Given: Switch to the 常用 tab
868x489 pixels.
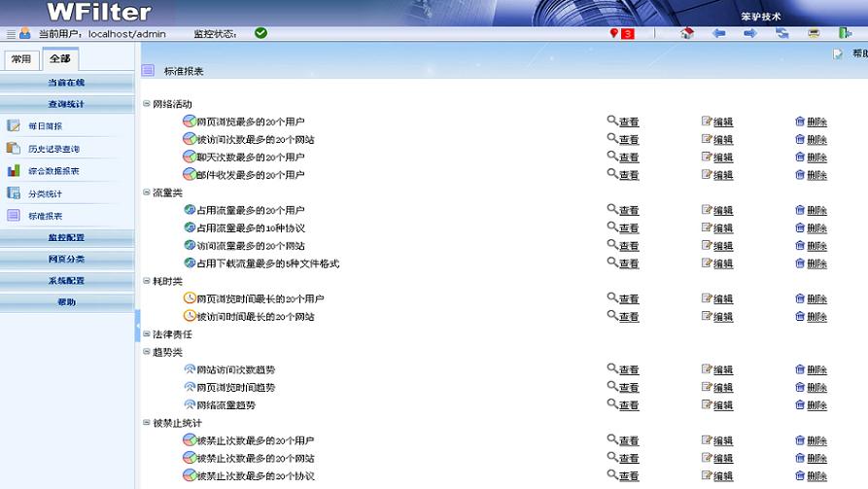Looking at the screenshot, I should (20, 59).
